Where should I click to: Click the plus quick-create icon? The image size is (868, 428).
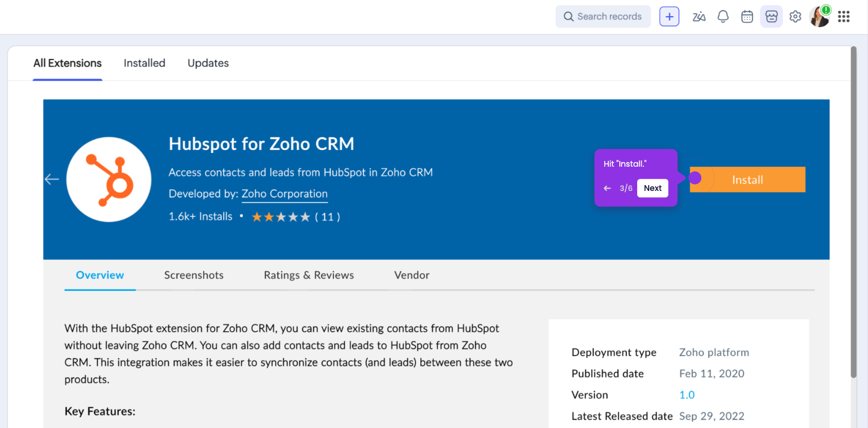(669, 17)
